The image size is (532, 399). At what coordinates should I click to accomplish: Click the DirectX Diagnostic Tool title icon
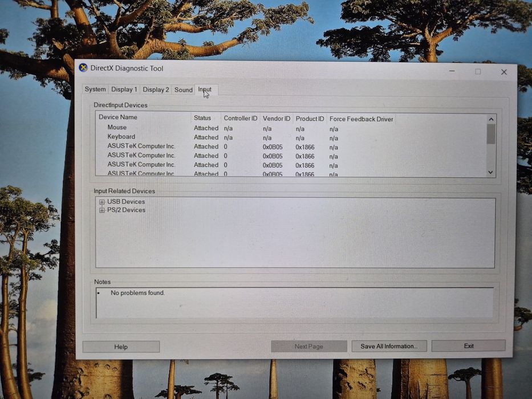[83, 67]
